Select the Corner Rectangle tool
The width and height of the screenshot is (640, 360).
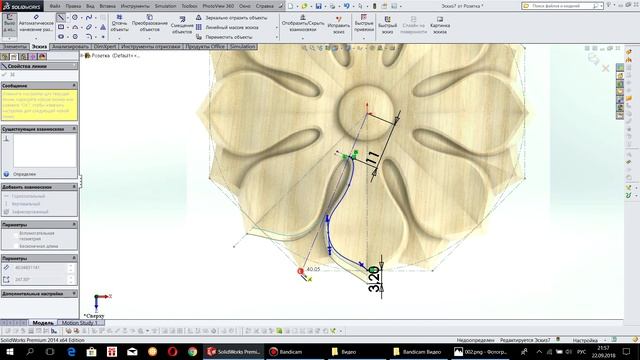(61, 27)
